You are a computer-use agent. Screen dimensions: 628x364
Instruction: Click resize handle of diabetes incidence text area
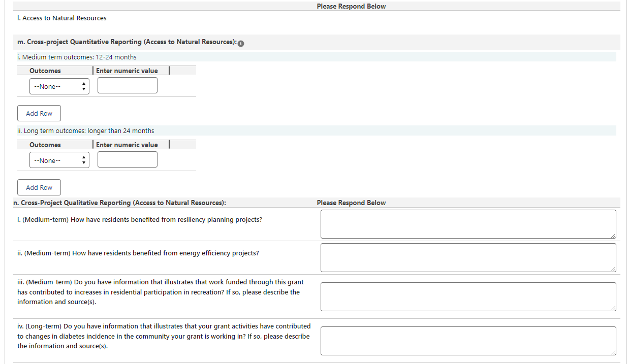(x=613, y=352)
